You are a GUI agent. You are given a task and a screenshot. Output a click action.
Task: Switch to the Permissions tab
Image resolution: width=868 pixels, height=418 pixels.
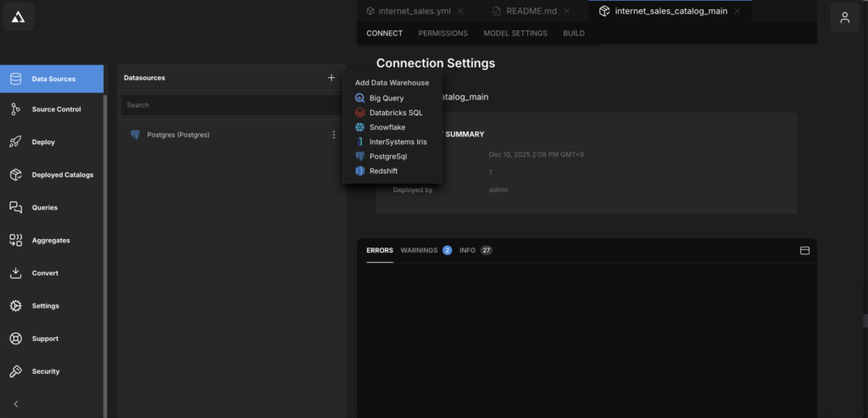point(442,34)
